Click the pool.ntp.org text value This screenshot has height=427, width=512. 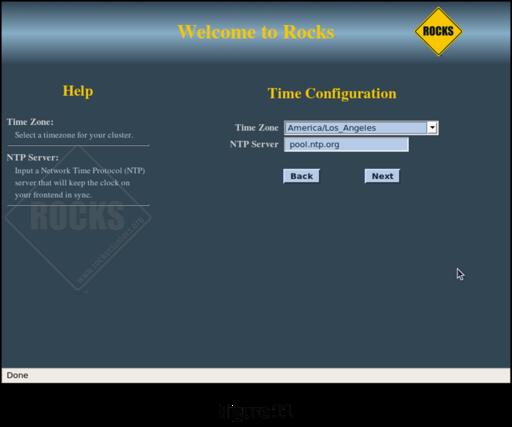pos(314,145)
